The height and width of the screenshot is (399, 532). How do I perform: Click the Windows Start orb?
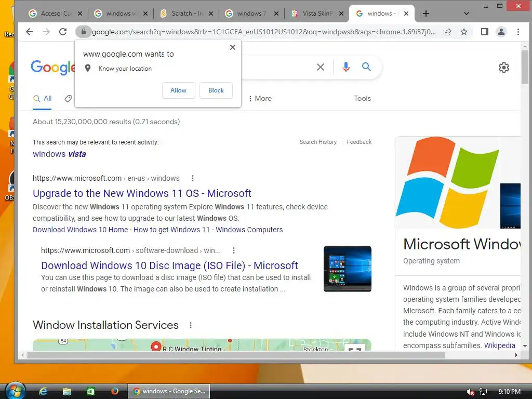(x=15, y=391)
